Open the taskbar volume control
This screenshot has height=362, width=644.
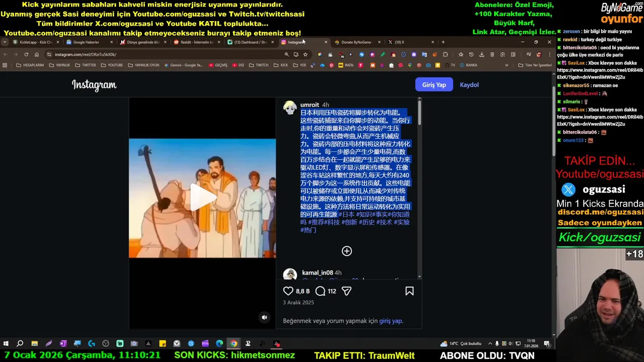pos(511,343)
